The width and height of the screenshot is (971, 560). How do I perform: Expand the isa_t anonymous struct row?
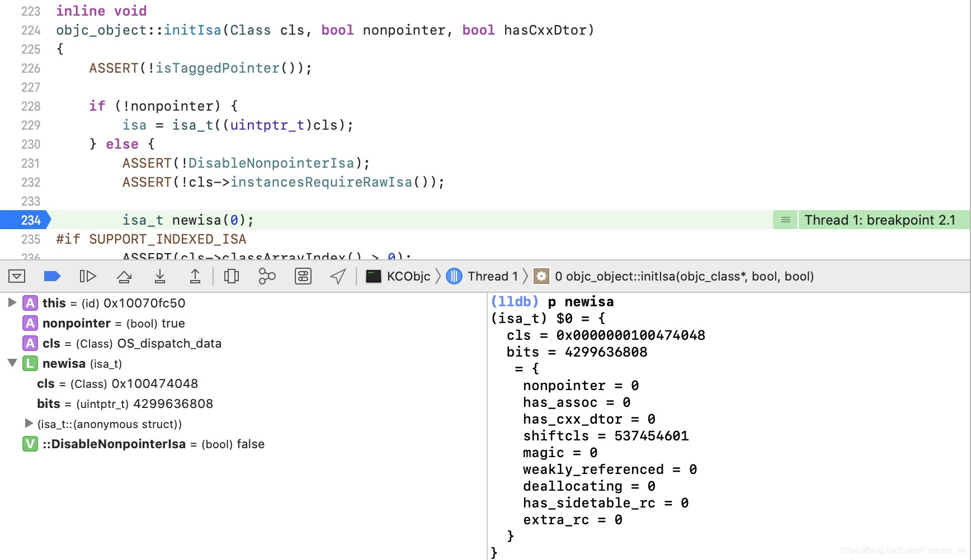click(x=29, y=423)
